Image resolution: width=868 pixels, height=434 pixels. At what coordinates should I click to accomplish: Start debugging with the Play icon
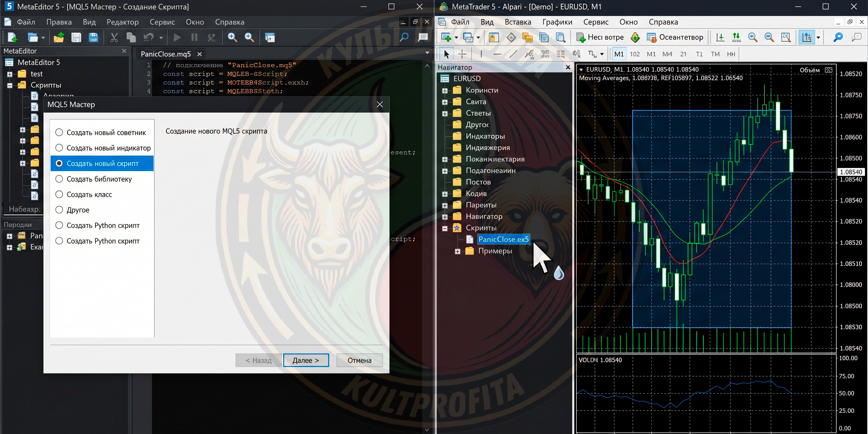coord(177,37)
